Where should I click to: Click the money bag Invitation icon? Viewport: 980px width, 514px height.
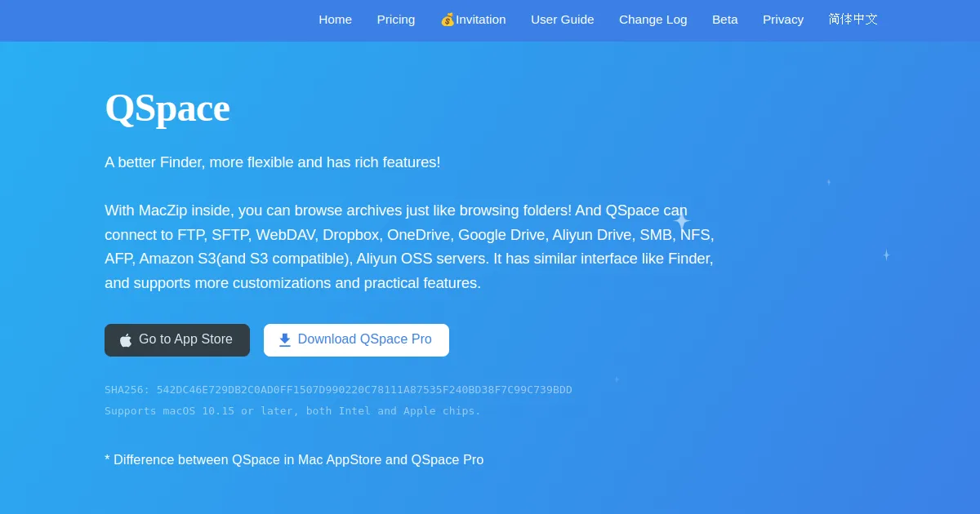[x=448, y=20]
